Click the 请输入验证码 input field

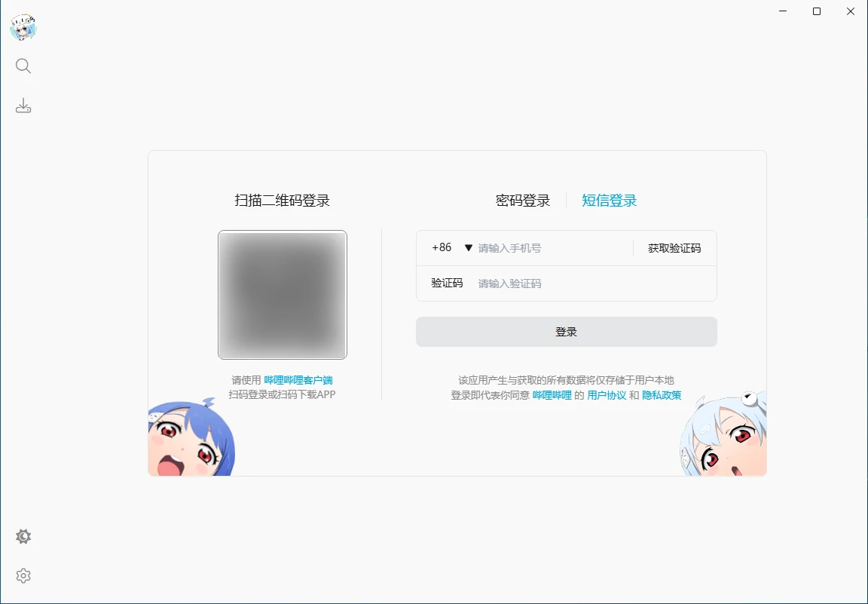click(x=591, y=284)
